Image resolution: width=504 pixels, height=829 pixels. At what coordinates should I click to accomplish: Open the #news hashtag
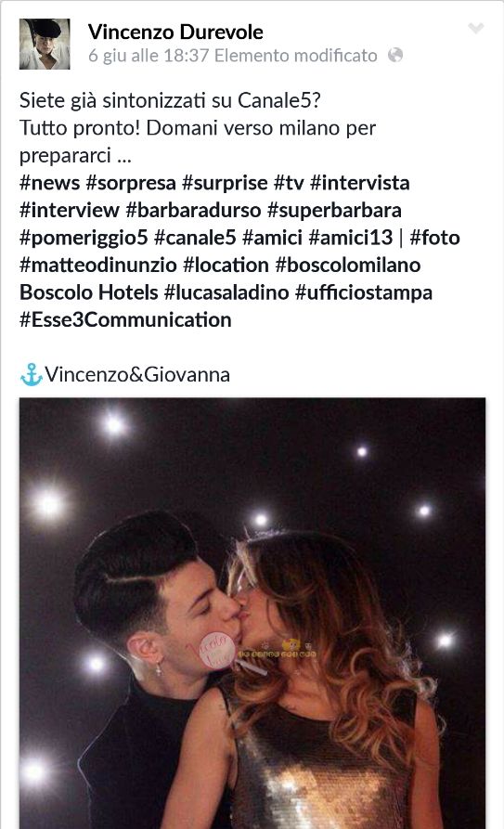tap(50, 183)
